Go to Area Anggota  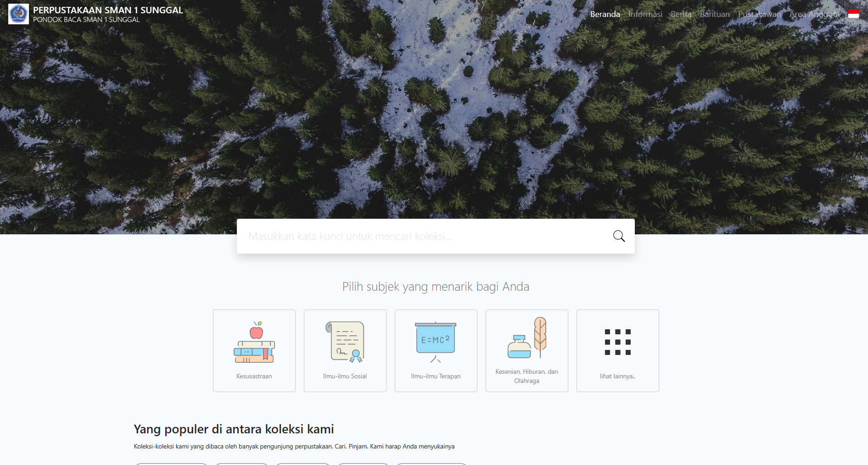(814, 14)
